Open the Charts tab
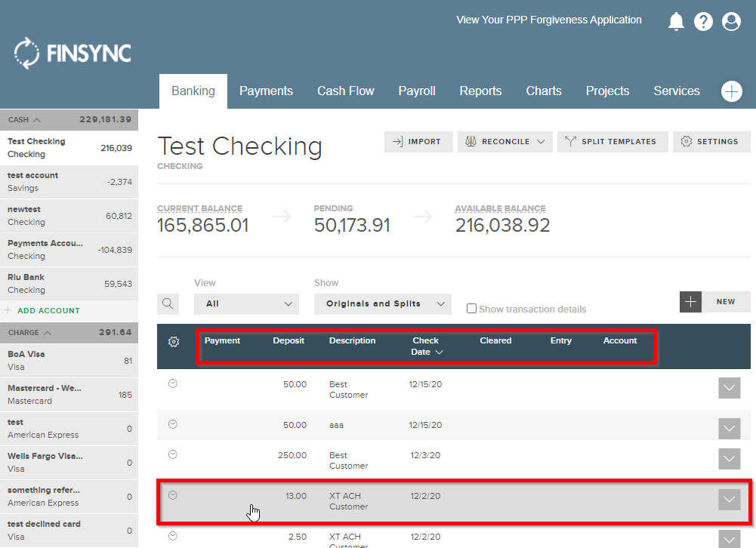The image size is (756, 548). 544,91
